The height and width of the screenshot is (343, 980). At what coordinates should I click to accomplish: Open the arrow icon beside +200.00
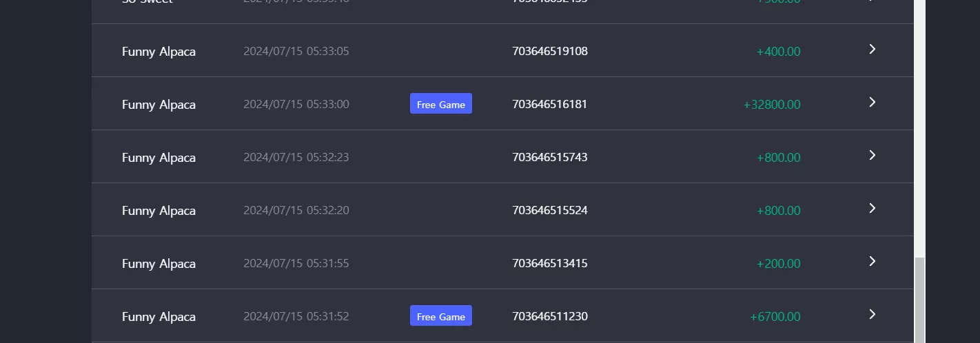[x=872, y=262]
